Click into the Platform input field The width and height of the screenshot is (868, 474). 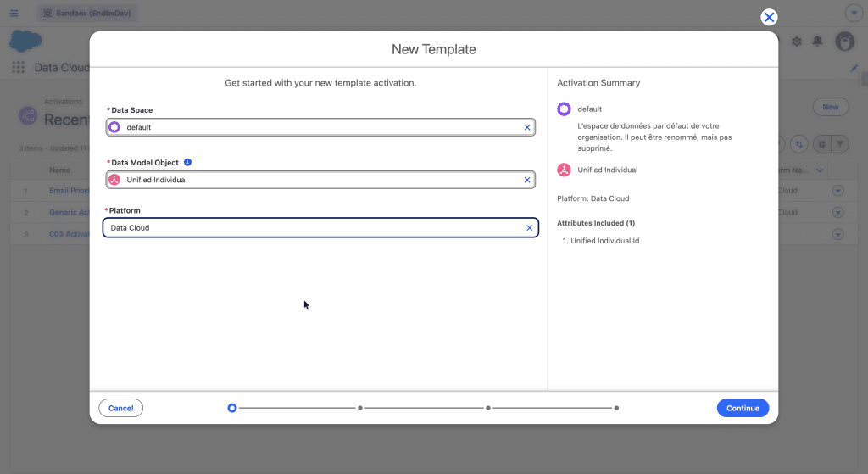(314, 228)
